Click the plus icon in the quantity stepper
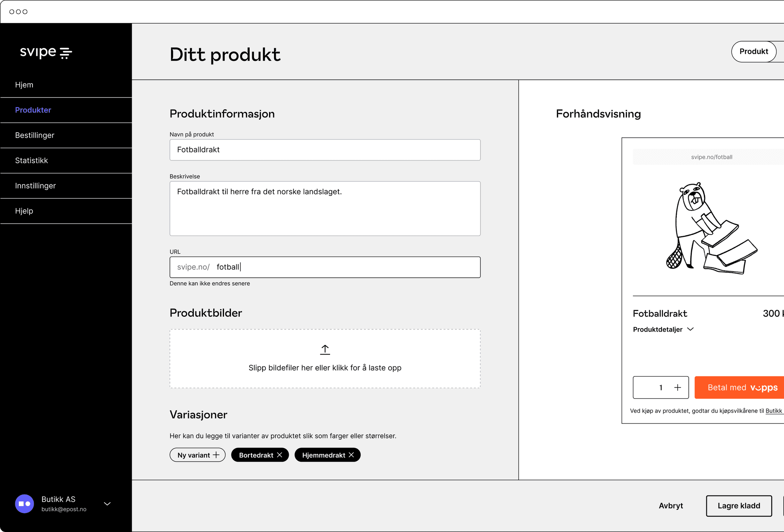 pyautogui.click(x=678, y=387)
